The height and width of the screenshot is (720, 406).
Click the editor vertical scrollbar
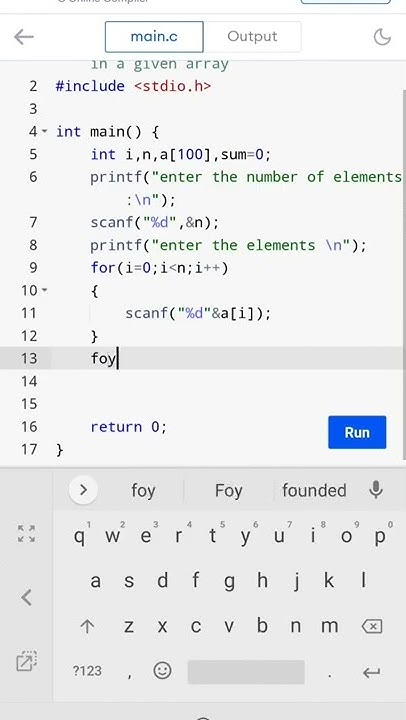pos(404,273)
